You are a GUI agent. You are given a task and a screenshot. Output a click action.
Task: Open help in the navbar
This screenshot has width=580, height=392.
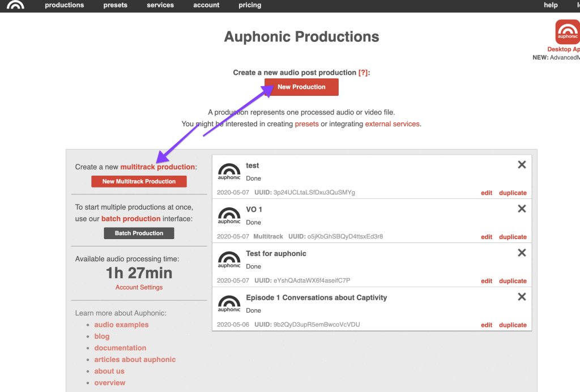click(551, 5)
